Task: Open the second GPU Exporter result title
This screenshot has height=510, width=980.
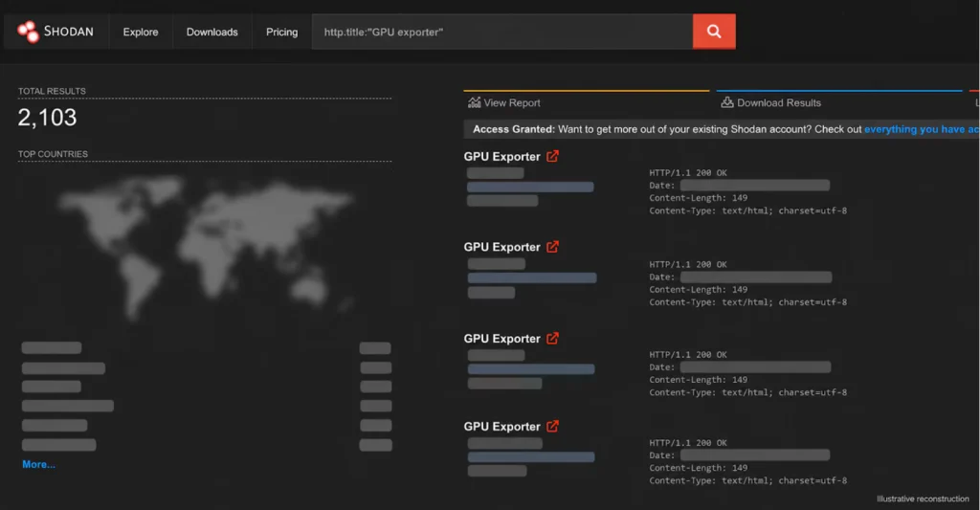Action: [501, 248]
